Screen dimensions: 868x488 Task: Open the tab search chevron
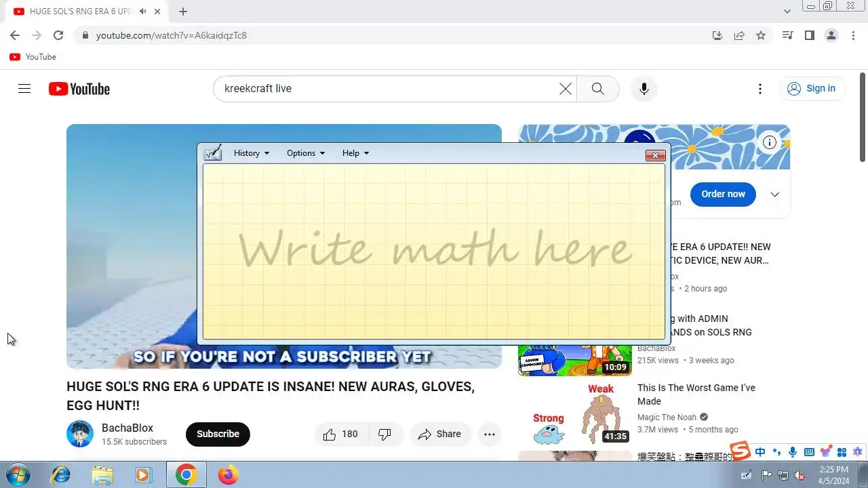pyautogui.click(x=787, y=12)
